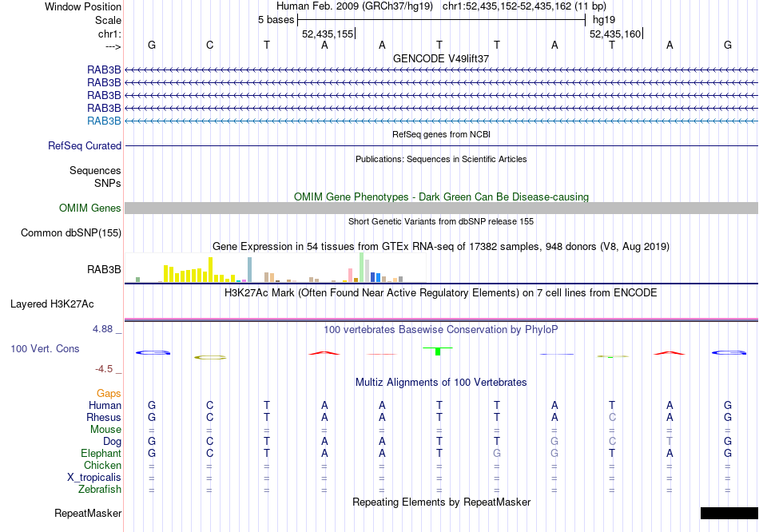Open Short Genetic Variants from dbSNP title
The height and width of the screenshot is (532, 759).
tap(441, 222)
